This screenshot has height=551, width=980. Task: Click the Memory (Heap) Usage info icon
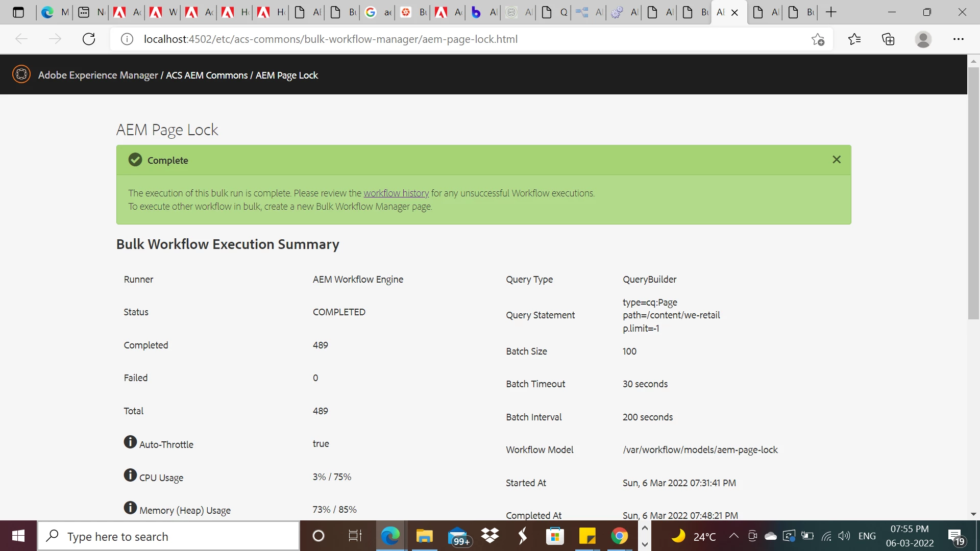click(130, 508)
